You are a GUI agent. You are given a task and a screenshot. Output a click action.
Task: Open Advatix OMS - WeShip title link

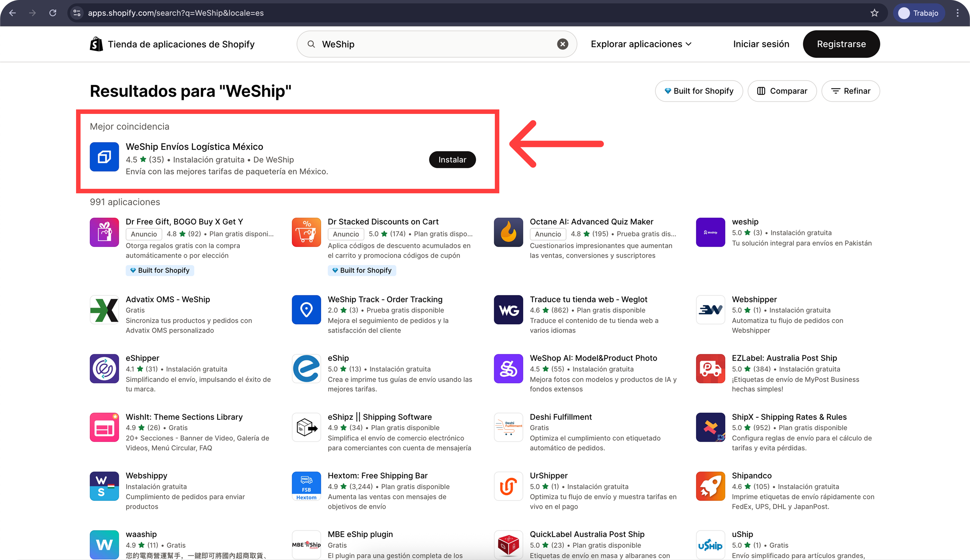point(168,299)
